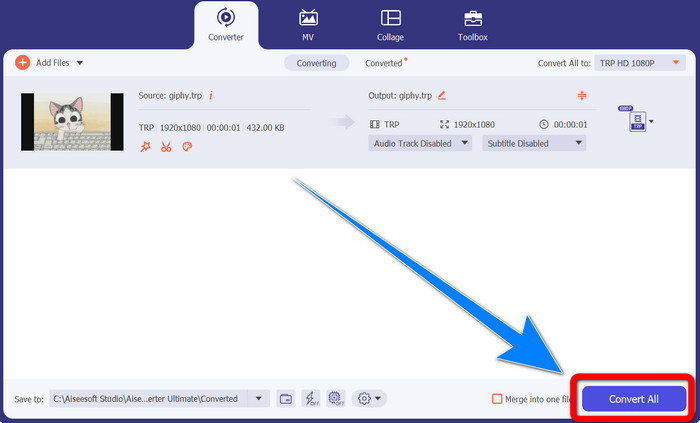The height and width of the screenshot is (423, 700).
Task: Click the palette enhance video icon
Action: point(186,146)
